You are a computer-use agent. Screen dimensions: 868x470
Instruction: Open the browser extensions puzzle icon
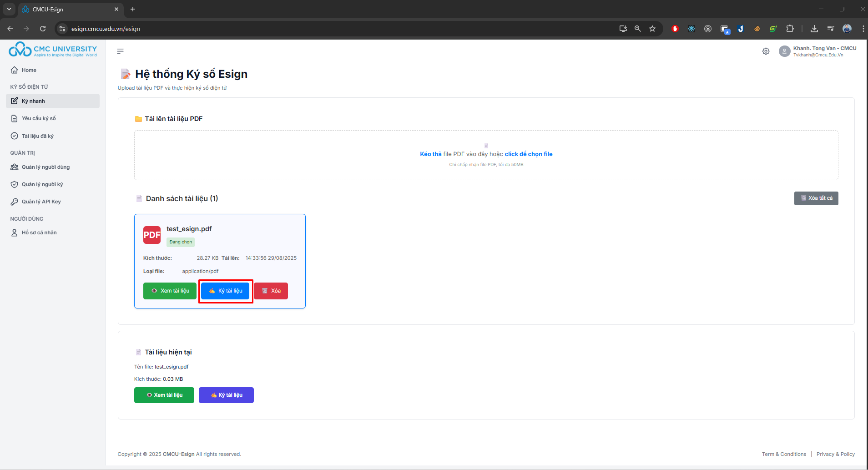tap(790, 29)
